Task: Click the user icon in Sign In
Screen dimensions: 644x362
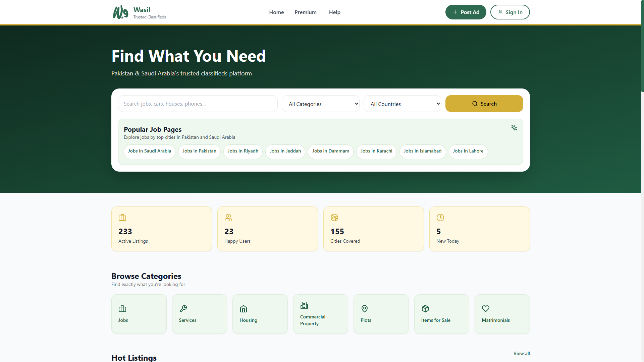Action: point(500,12)
